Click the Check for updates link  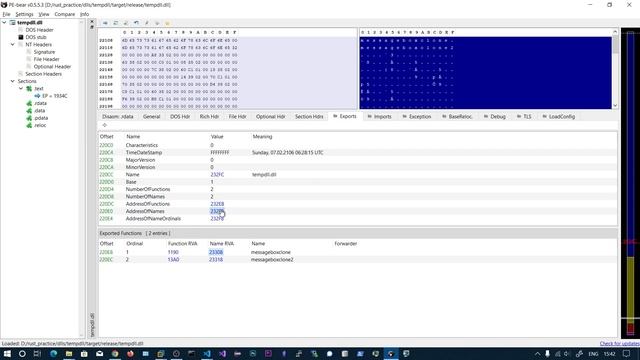coord(620,344)
